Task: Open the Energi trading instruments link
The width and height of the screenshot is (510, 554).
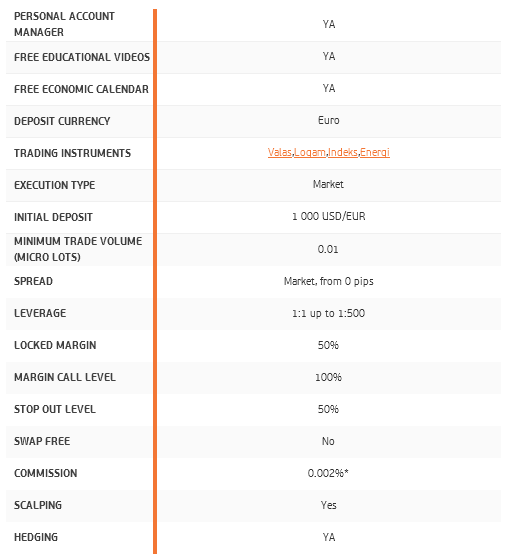Action: click(375, 152)
